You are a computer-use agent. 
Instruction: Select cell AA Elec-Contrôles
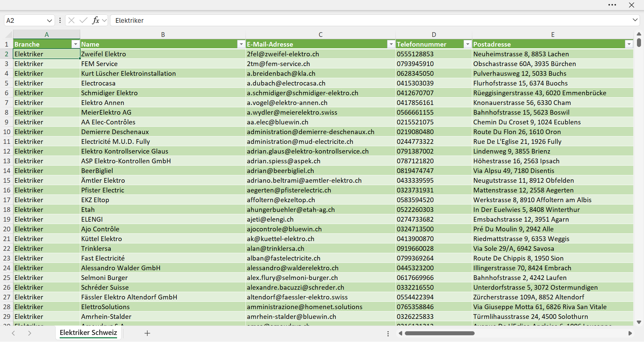coord(163,122)
